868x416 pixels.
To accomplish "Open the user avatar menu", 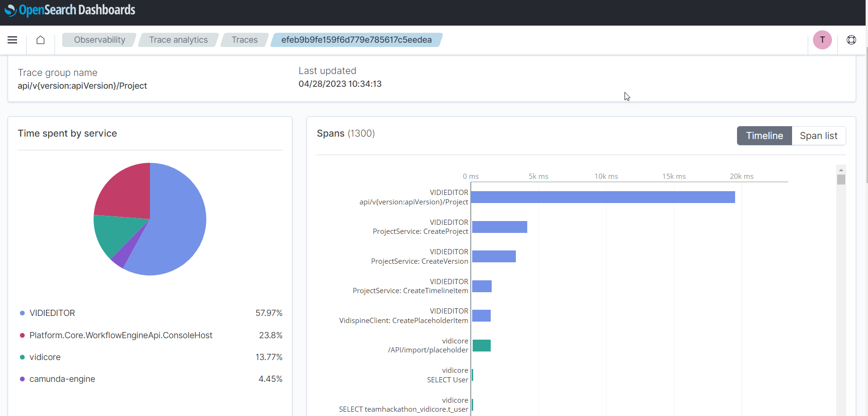I will pyautogui.click(x=822, y=40).
